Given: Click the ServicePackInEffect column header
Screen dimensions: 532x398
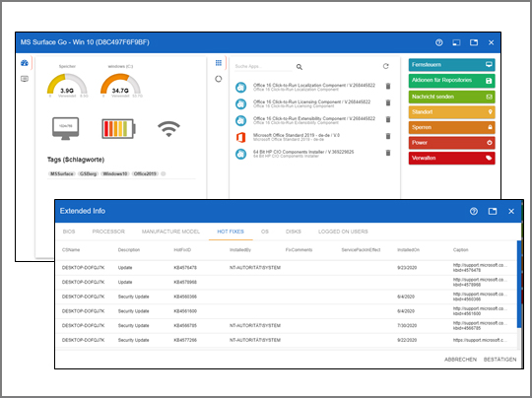Looking at the screenshot, I should pos(361,250).
